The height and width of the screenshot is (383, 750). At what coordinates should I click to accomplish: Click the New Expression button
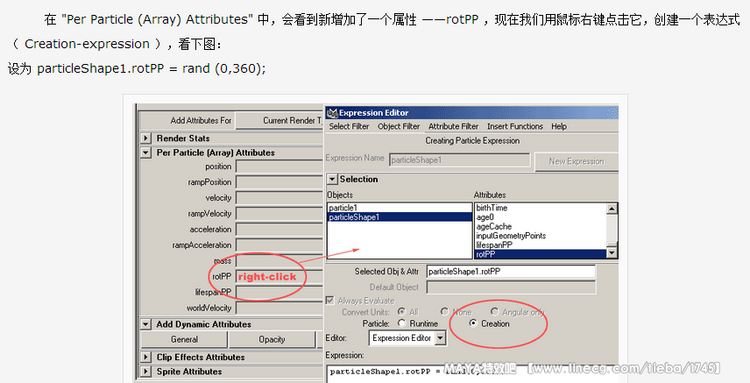[576, 162]
